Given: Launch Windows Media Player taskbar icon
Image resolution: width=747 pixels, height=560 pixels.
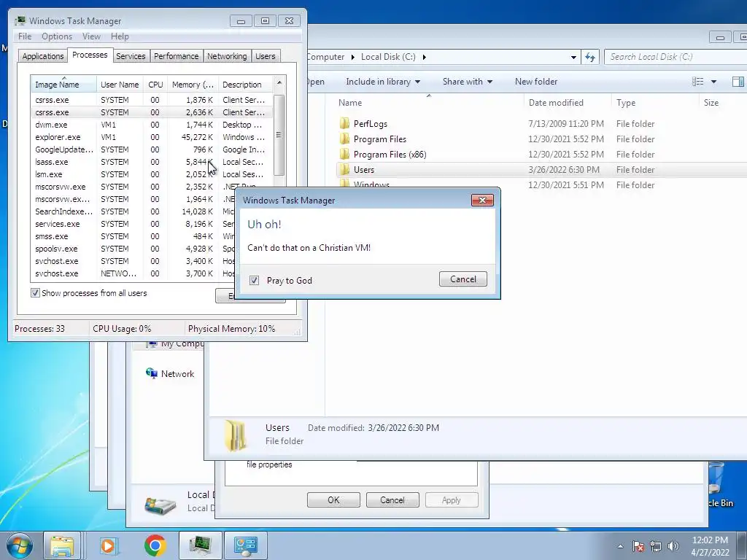Looking at the screenshot, I should [109, 545].
